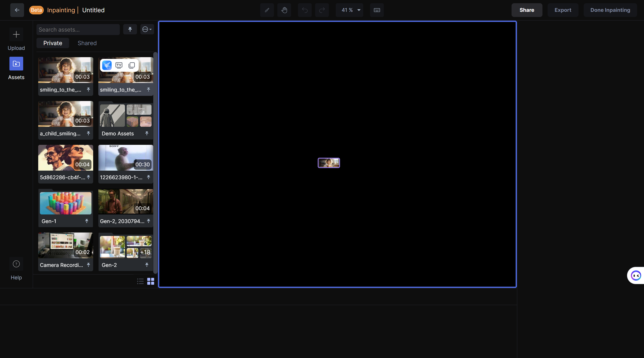Image resolution: width=644 pixels, height=358 pixels.
Task: Click the copy icon on hovered asset
Action: (132, 65)
